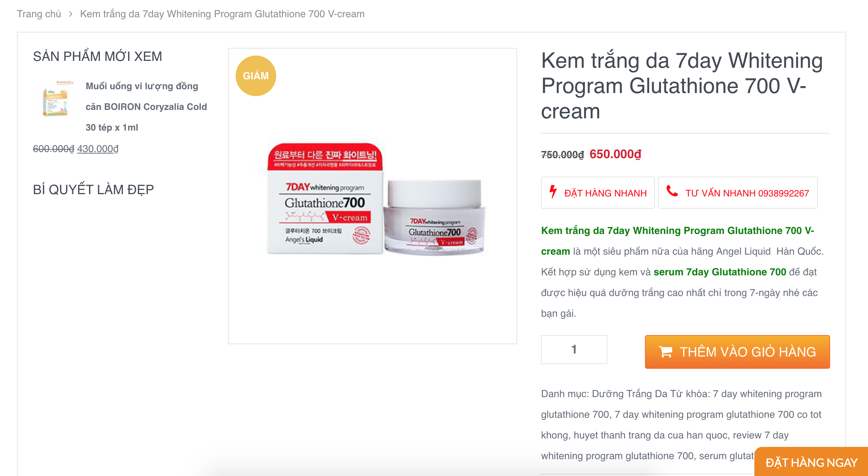Click the floating ĐẶT HÀNG NGAY button
The image size is (868, 476).
(x=811, y=462)
